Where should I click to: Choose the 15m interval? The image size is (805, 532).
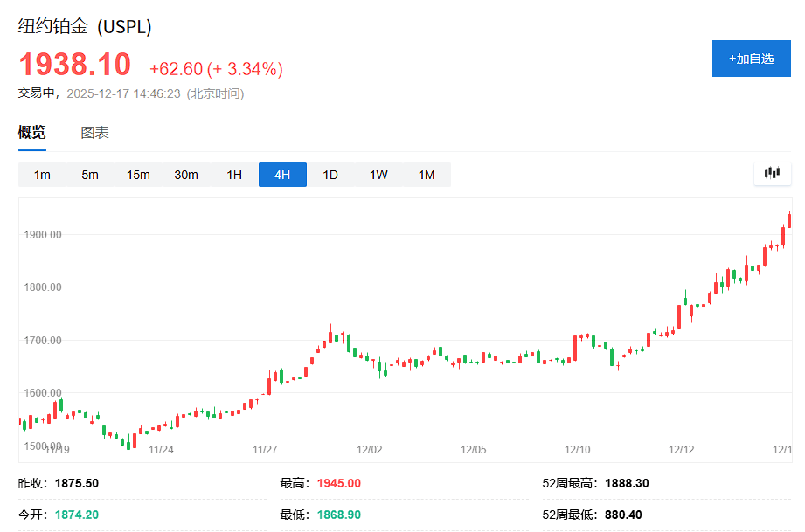coord(138,175)
